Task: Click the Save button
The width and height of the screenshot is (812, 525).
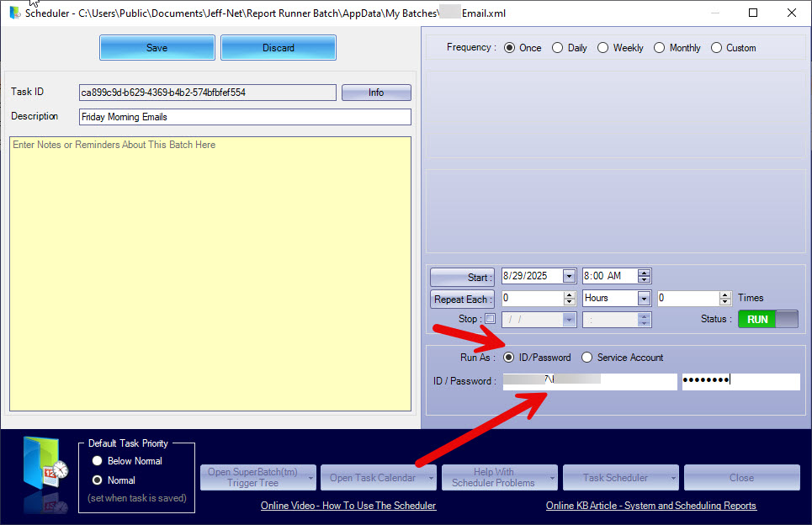Action: pos(157,48)
